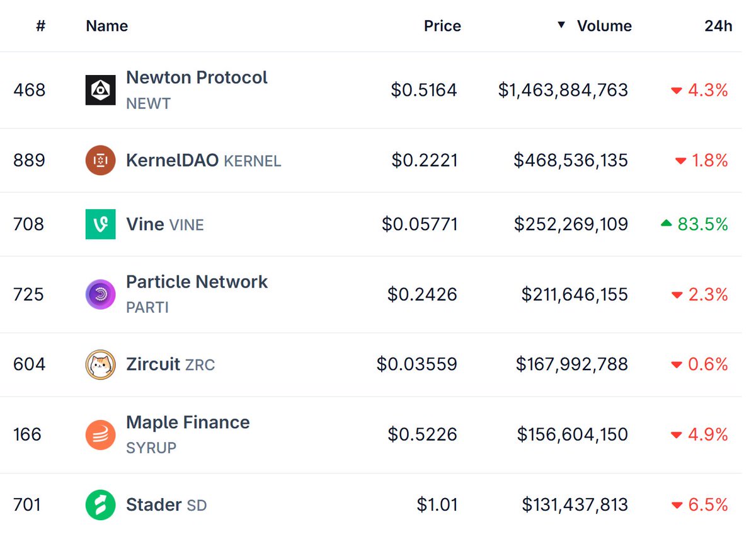Click the Stader green logo icon
Image resolution: width=756 pixels, height=534 pixels.
100,504
